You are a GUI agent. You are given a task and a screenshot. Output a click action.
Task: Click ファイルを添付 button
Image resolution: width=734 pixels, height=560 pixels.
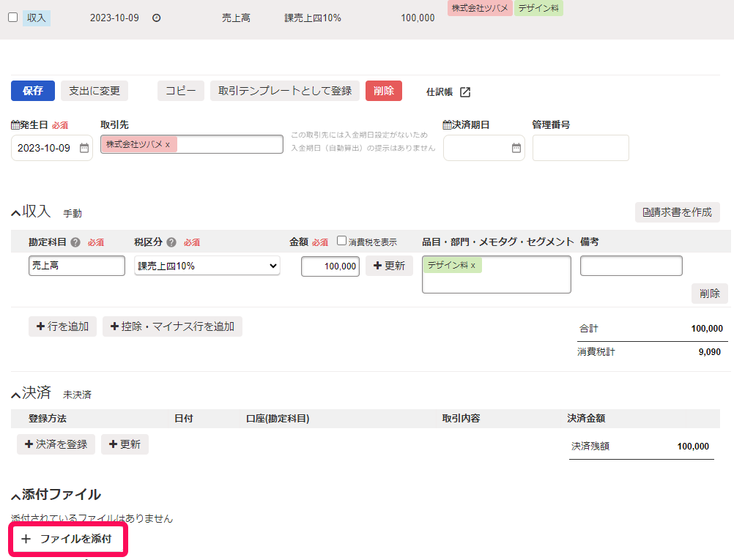68,539
